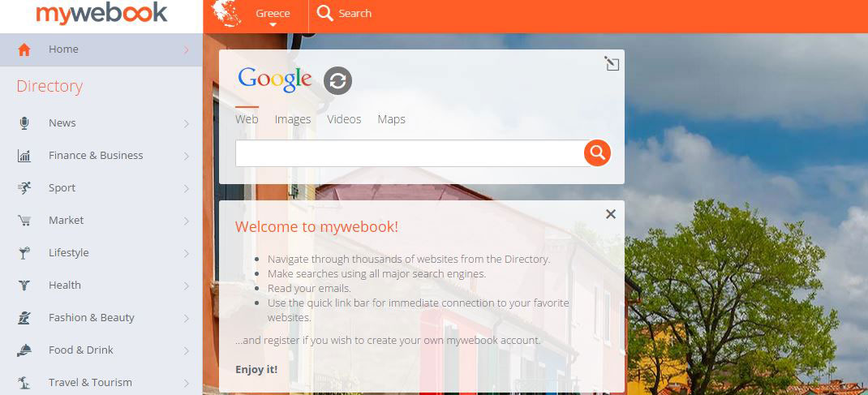Click the 'Read your emails.' bullet

click(309, 288)
